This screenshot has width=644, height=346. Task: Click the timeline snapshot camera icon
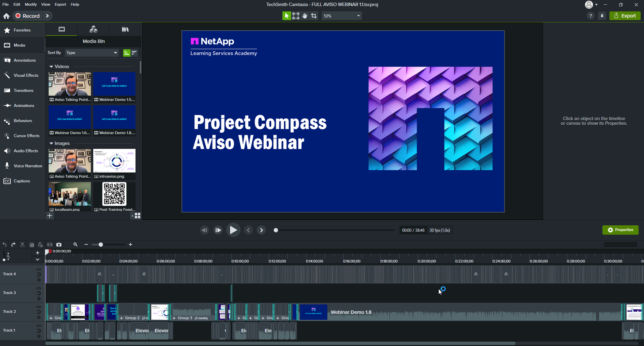pyautogui.click(x=59, y=245)
